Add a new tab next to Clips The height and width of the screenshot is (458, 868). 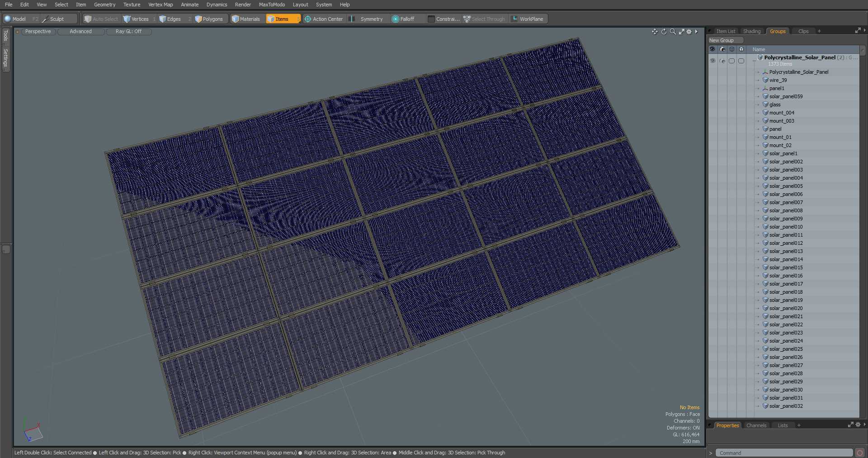pyautogui.click(x=819, y=31)
